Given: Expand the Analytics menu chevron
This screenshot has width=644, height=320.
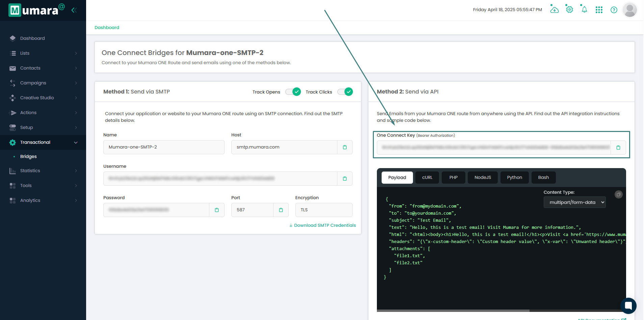Looking at the screenshot, I should (x=76, y=201).
